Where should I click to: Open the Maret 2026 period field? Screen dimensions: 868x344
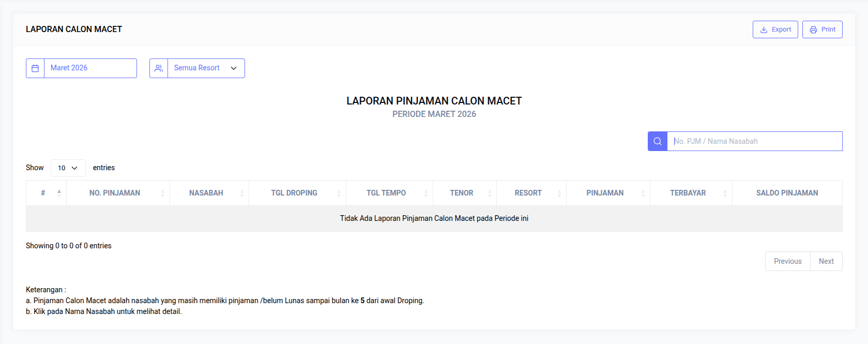click(x=90, y=68)
